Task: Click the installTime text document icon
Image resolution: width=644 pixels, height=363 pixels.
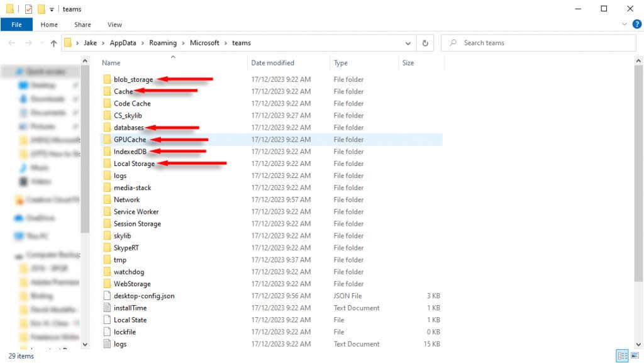Action: (107, 308)
